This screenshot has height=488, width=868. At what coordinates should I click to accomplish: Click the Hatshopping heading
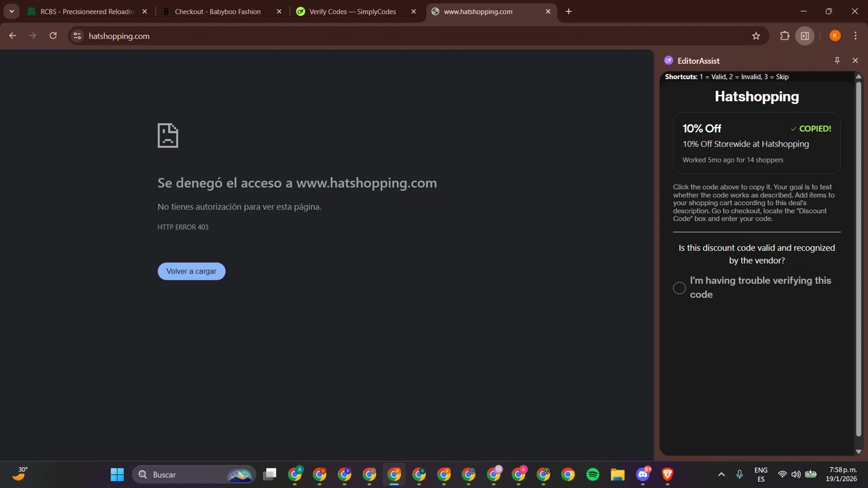[757, 97]
